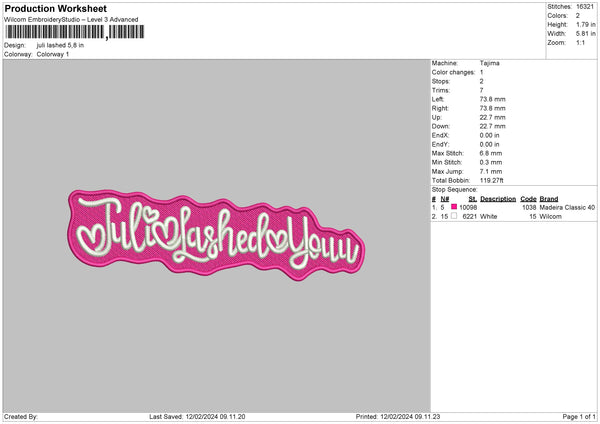Click the 'Up:' measurement label
Image resolution: width=600 pixels, height=424 pixels.
coord(437,117)
